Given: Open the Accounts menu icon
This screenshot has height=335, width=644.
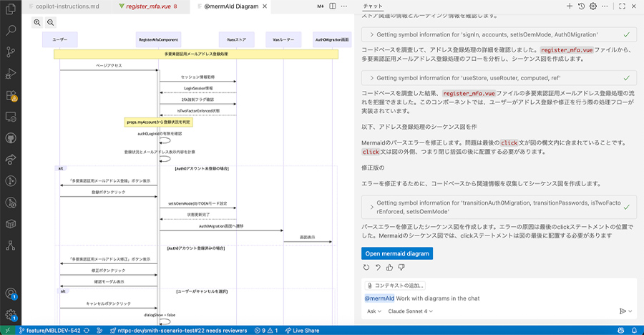Looking at the screenshot, I should tap(11, 293).
